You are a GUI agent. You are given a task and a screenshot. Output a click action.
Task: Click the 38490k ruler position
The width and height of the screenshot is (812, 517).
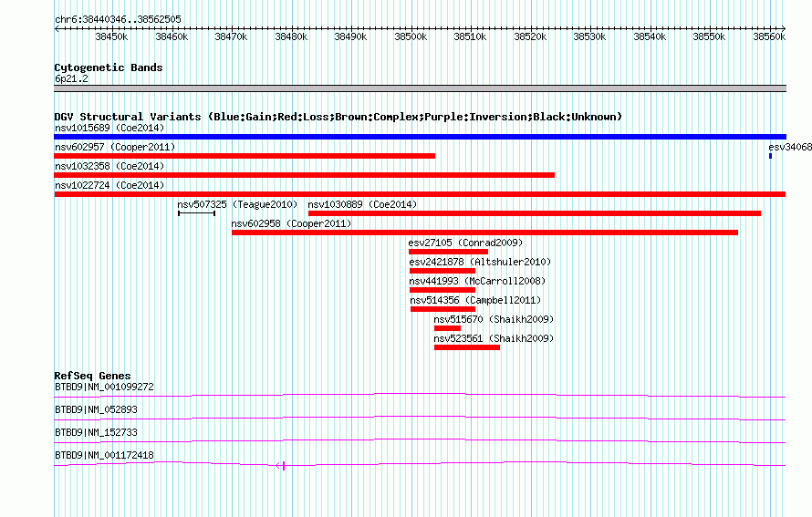click(350, 36)
